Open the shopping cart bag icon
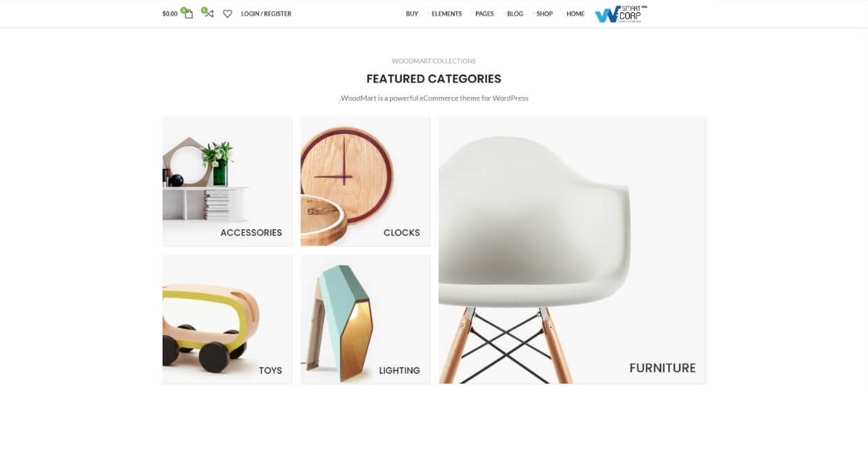 click(x=187, y=13)
